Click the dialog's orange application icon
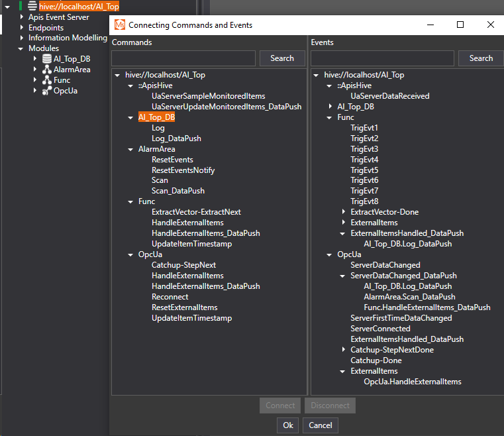Image resolution: width=504 pixels, height=436 pixels. point(120,25)
